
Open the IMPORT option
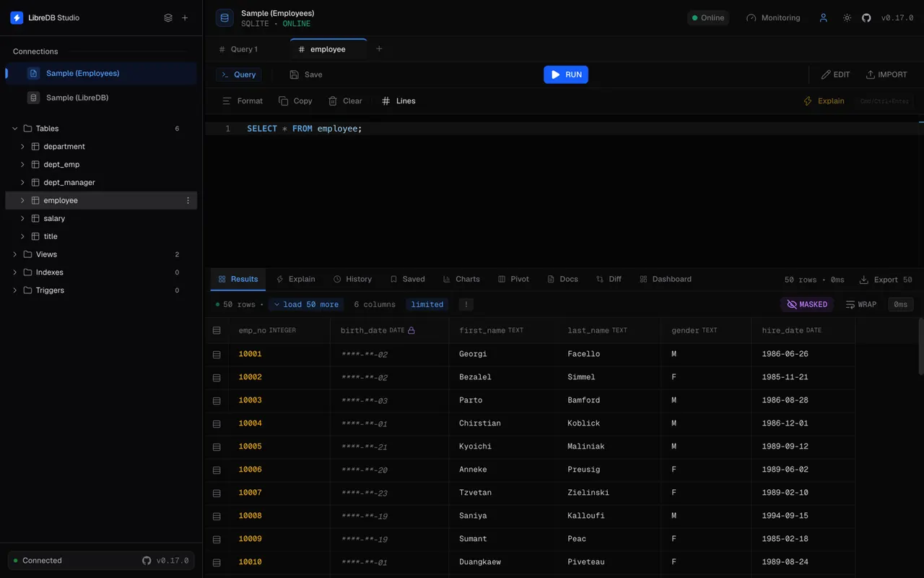(886, 75)
